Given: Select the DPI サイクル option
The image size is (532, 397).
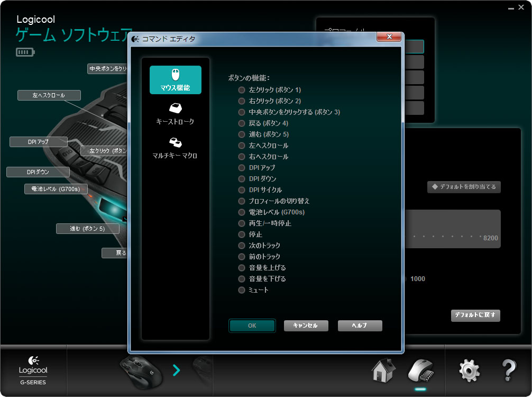Looking at the screenshot, I should coord(242,190).
